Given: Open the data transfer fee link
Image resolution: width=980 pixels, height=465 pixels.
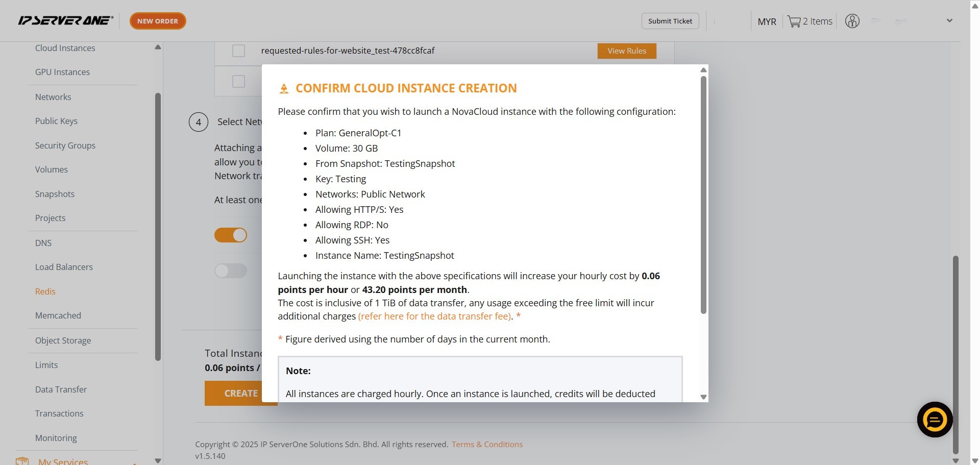Looking at the screenshot, I should (434, 316).
